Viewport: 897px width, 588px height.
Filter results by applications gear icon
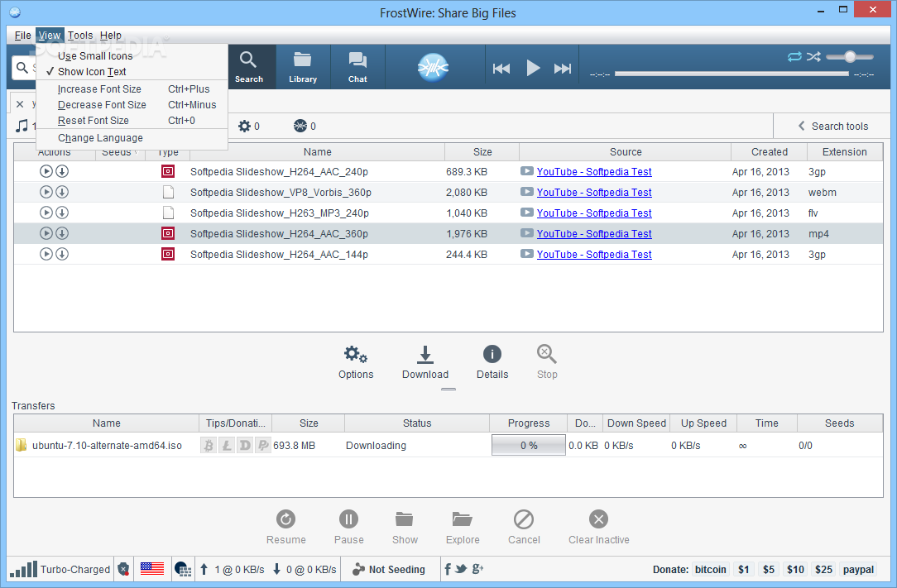click(x=249, y=126)
